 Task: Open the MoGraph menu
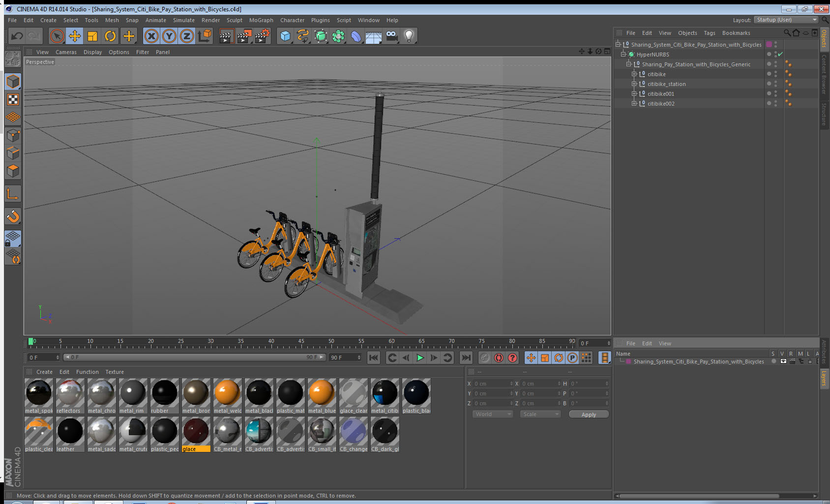(261, 20)
